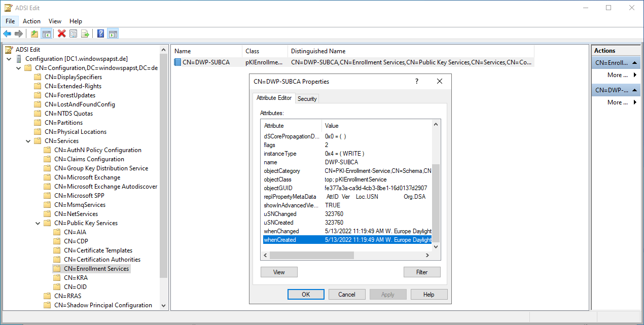Click the Export List toolbar icon
644x325 pixels.
point(85,34)
